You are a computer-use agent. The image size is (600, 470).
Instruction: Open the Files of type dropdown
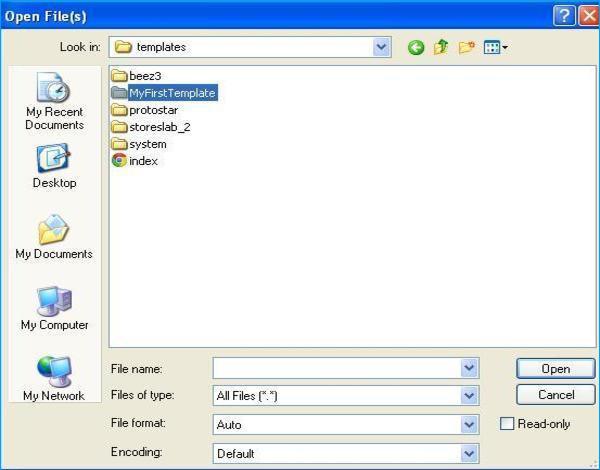(x=469, y=396)
